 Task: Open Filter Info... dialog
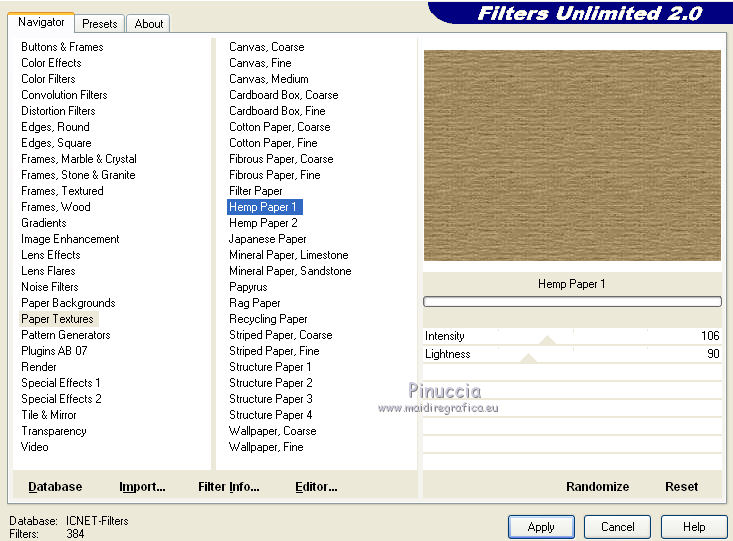coord(229,487)
